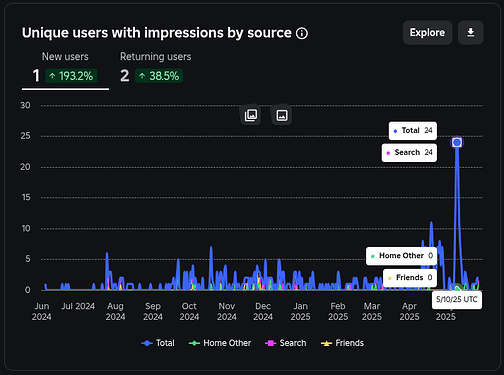
Task: Toggle the Total series in legend
Action: [x=158, y=343]
